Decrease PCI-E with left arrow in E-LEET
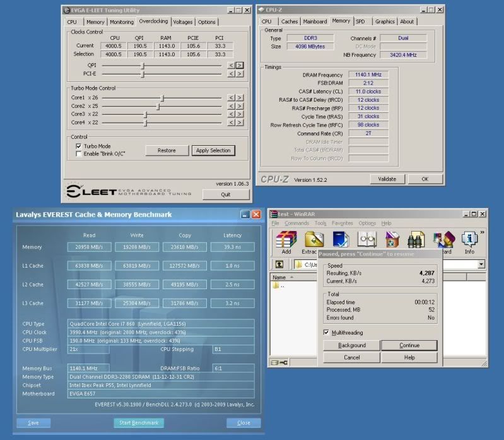 [x=231, y=74]
